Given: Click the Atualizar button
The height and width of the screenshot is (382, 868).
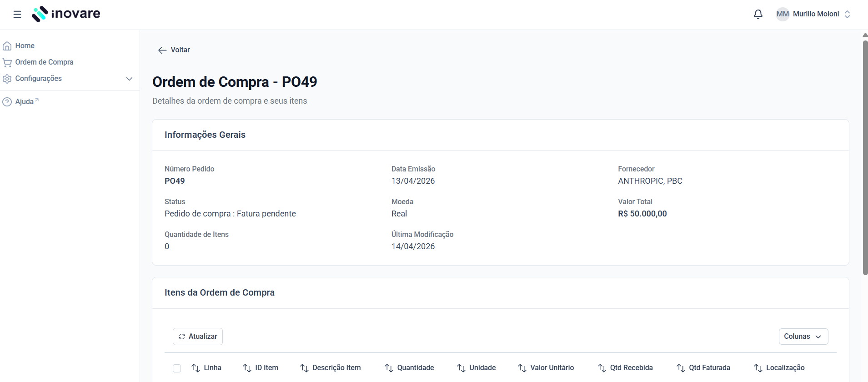Looking at the screenshot, I should (198, 337).
